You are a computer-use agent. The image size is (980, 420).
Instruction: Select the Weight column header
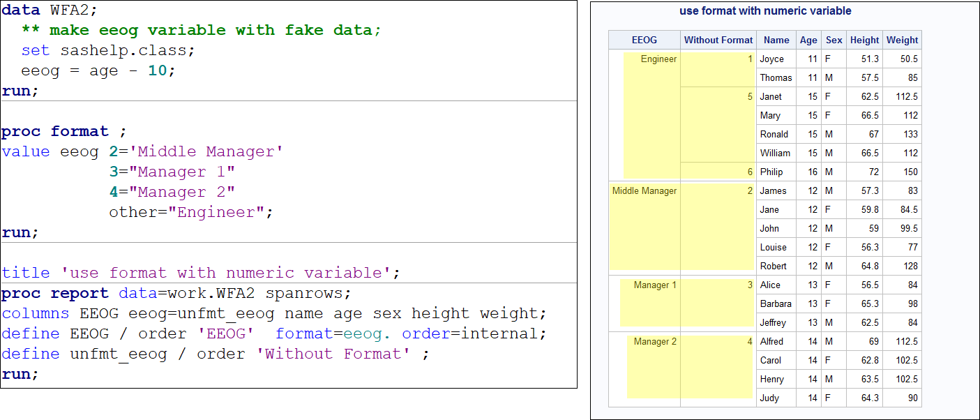point(903,40)
